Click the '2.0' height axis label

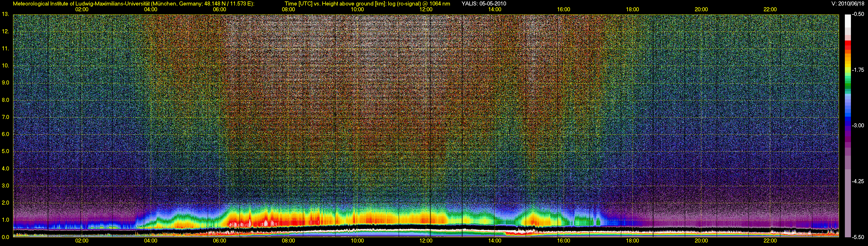(x=5, y=203)
